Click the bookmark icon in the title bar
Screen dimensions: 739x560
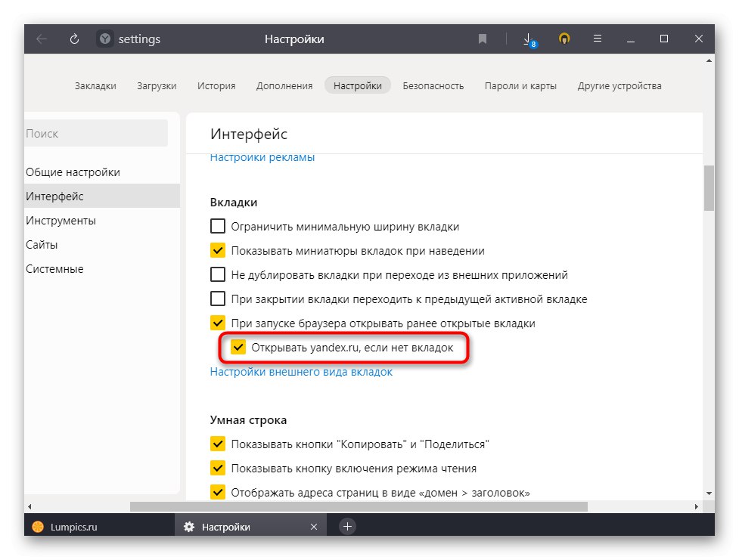pyautogui.click(x=482, y=39)
